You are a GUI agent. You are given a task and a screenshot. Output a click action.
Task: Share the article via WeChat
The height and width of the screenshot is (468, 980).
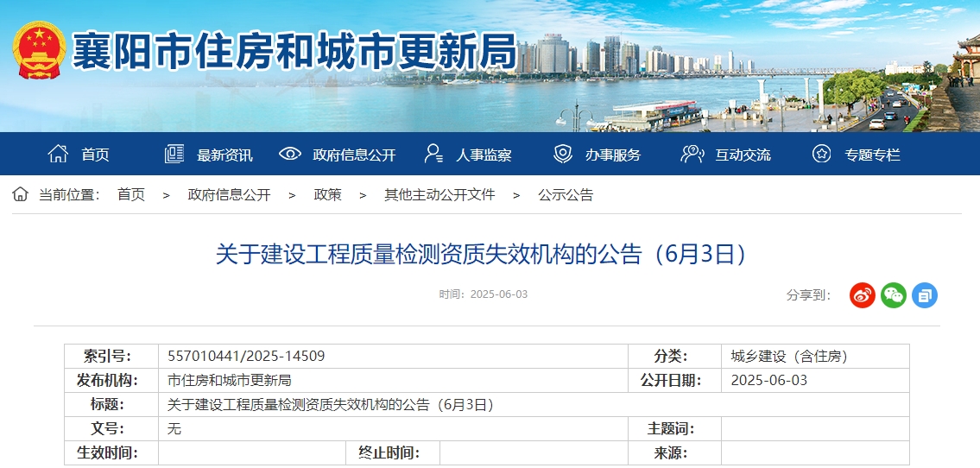click(x=893, y=295)
